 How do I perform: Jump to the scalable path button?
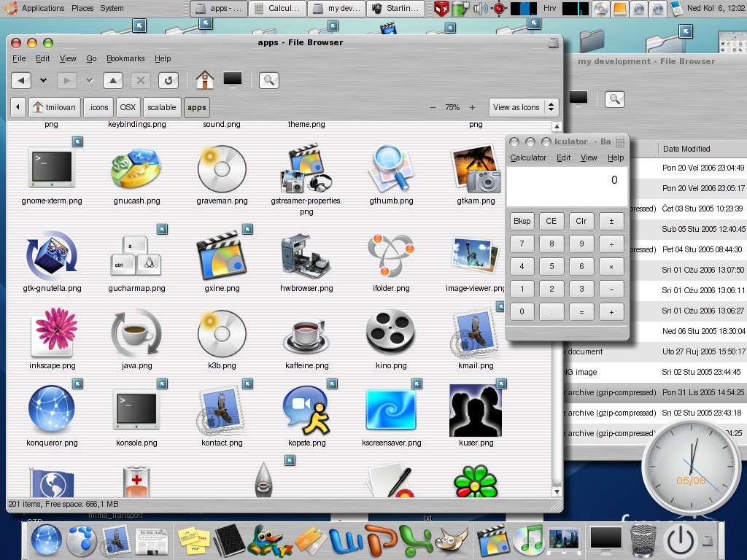[x=162, y=107]
